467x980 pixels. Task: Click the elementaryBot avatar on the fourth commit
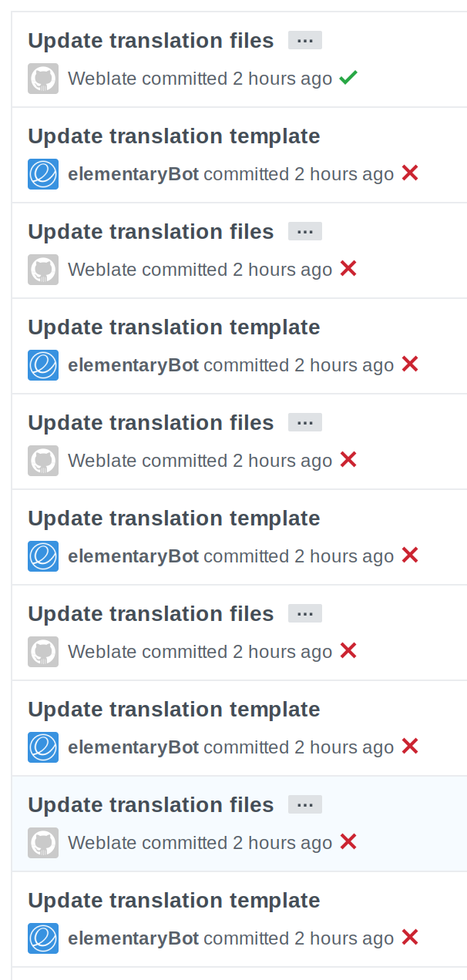coord(43,365)
